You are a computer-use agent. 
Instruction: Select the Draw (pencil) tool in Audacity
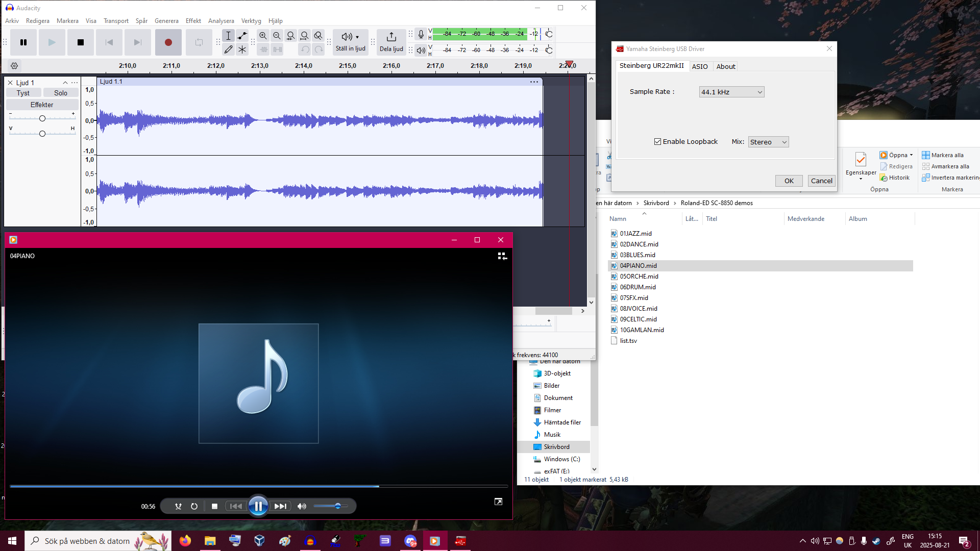(x=228, y=49)
